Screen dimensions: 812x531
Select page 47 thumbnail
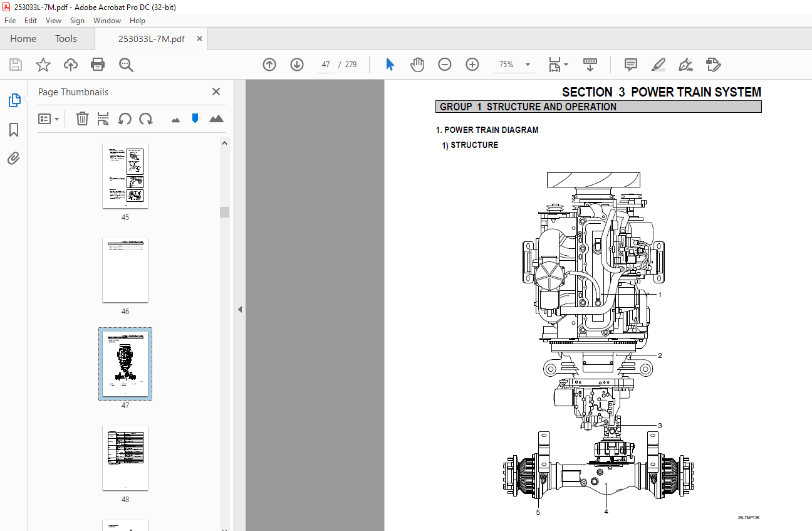tap(125, 364)
